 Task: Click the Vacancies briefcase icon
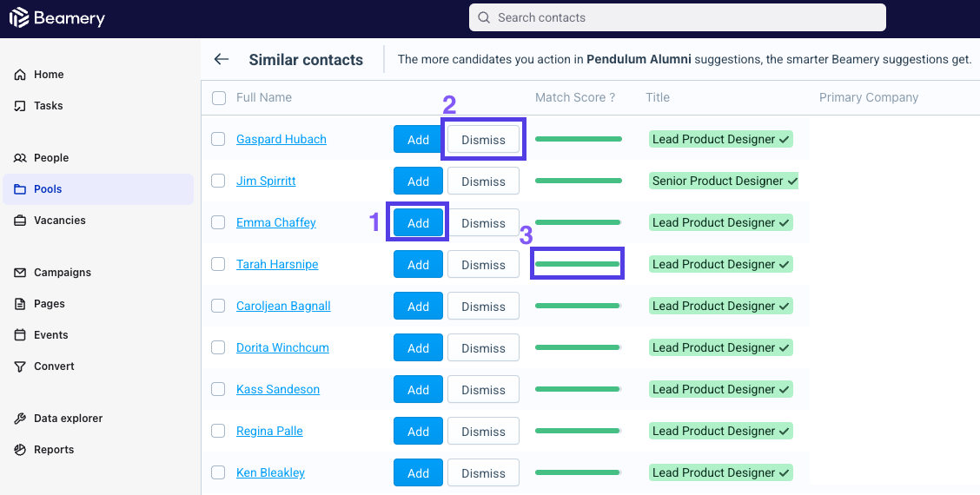[x=20, y=221]
